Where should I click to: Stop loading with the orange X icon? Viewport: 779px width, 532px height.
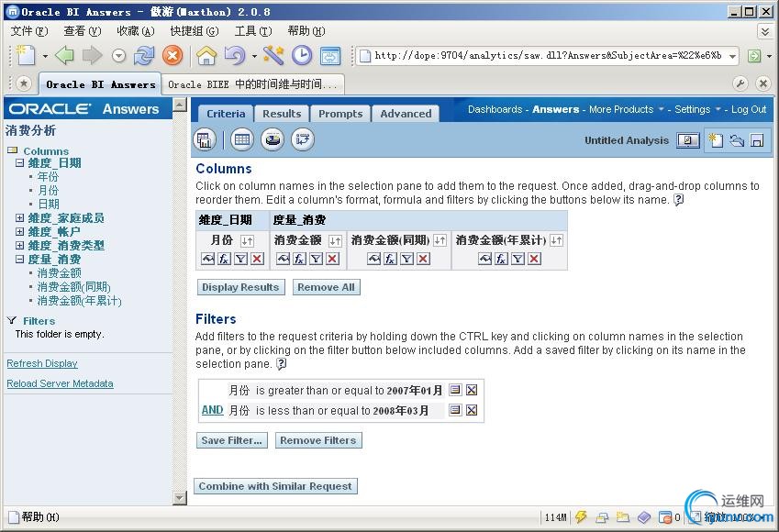point(172,55)
